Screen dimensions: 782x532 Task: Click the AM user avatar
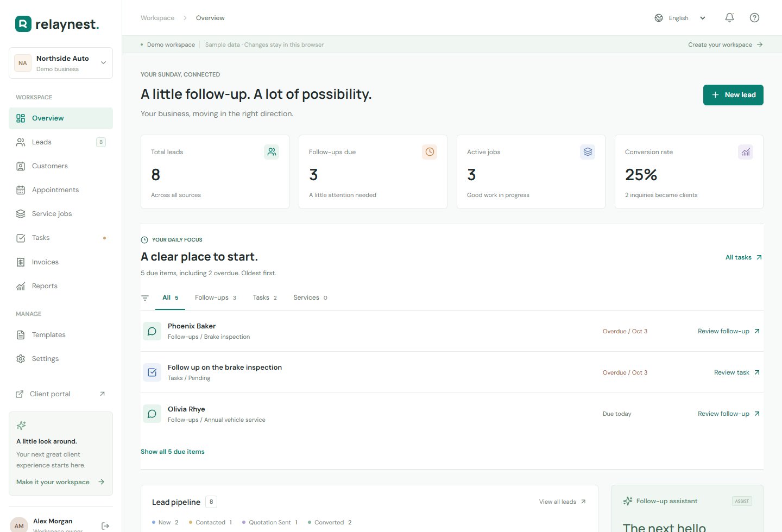[x=19, y=525]
